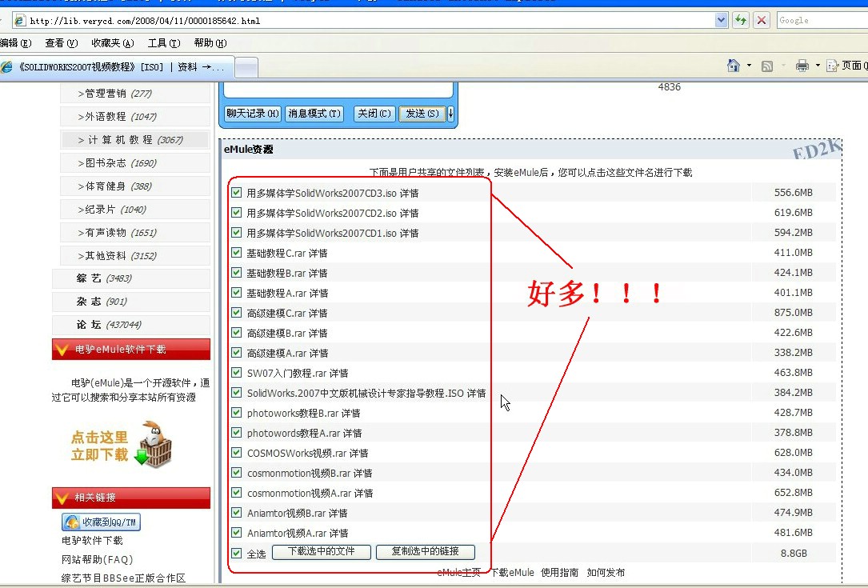
Task: Open the 工具(T) menu
Action: 164,43
